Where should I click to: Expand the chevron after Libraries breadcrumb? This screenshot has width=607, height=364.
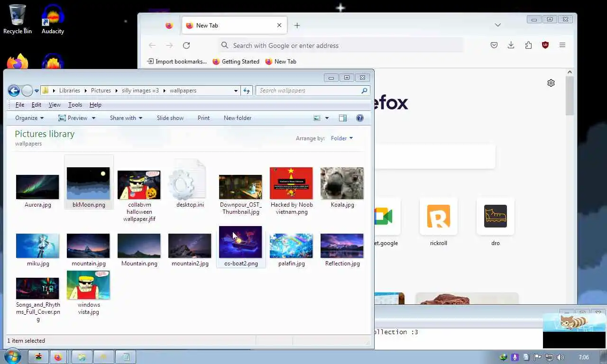click(x=85, y=91)
